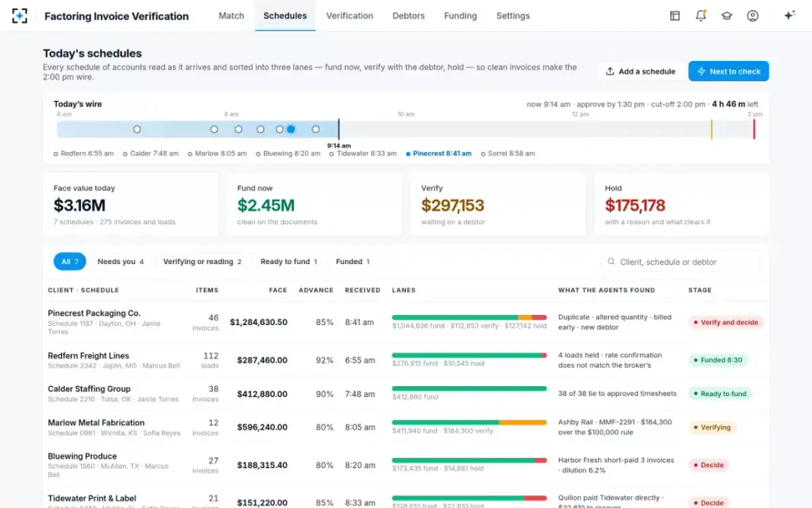Select the Redfern 6:55 am timeline dot
The image size is (812, 508).
[x=137, y=129]
